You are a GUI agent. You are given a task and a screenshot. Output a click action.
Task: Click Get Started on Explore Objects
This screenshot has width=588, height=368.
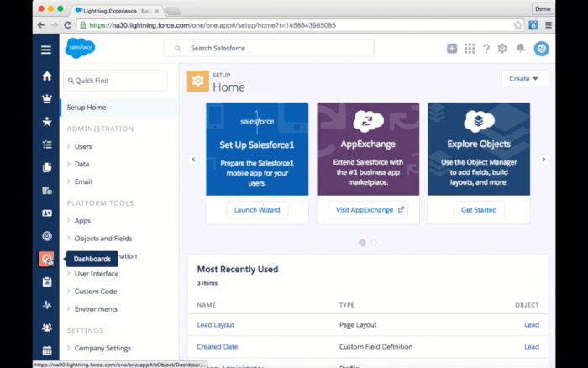[x=479, y=210]
